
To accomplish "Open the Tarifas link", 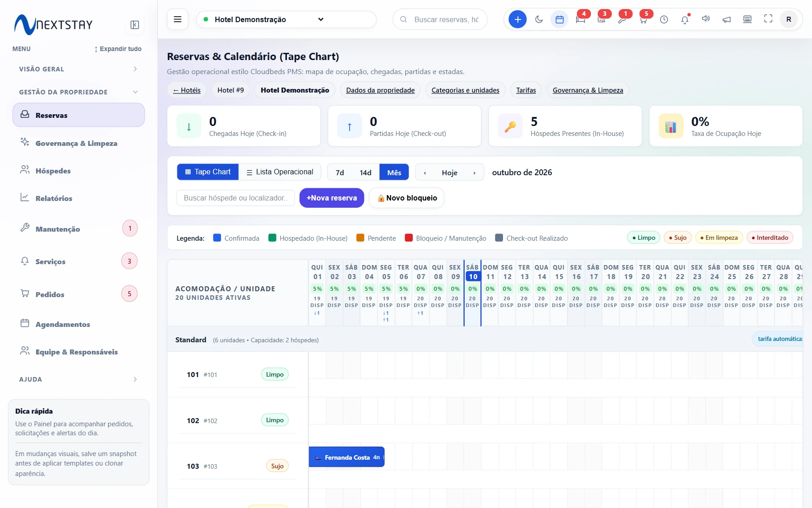I will click(x=526, y=90).
